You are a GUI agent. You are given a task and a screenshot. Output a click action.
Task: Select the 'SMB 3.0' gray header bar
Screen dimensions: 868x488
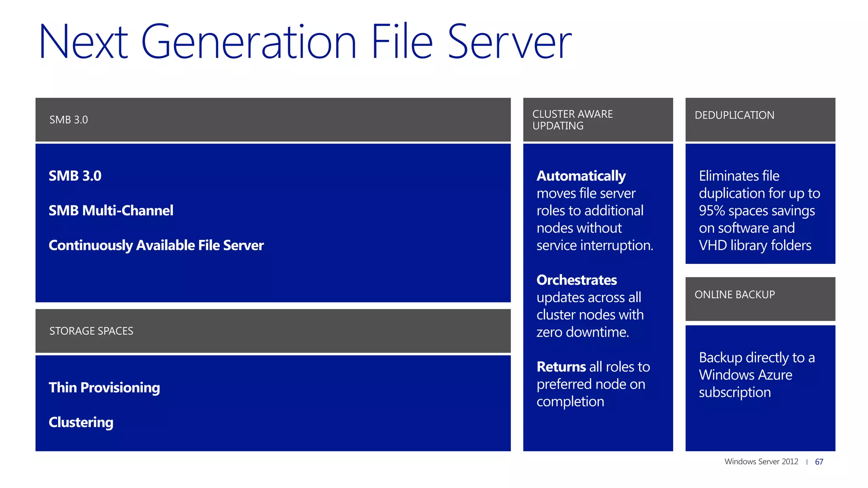point(273,119)
